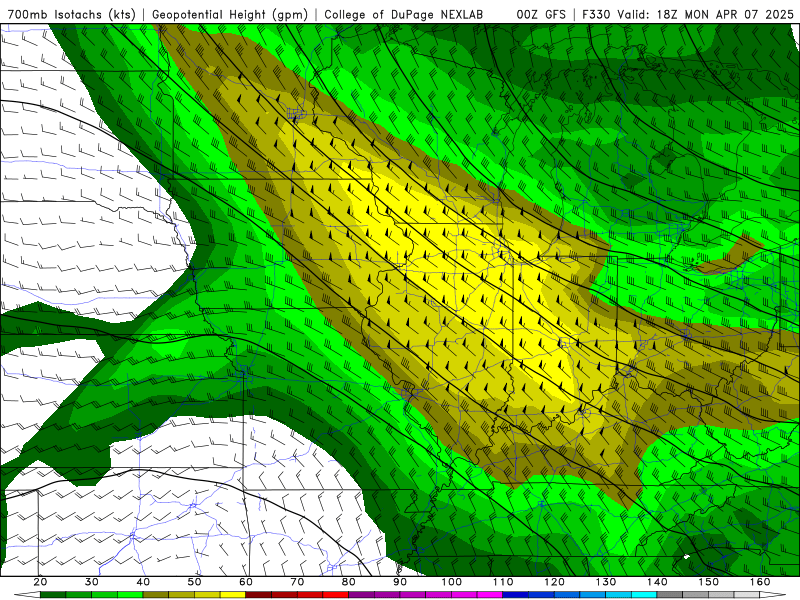Pick the cyan swatch just before the gray swatches
Screen dimensions: 800x600
click(x=644, y=595)
